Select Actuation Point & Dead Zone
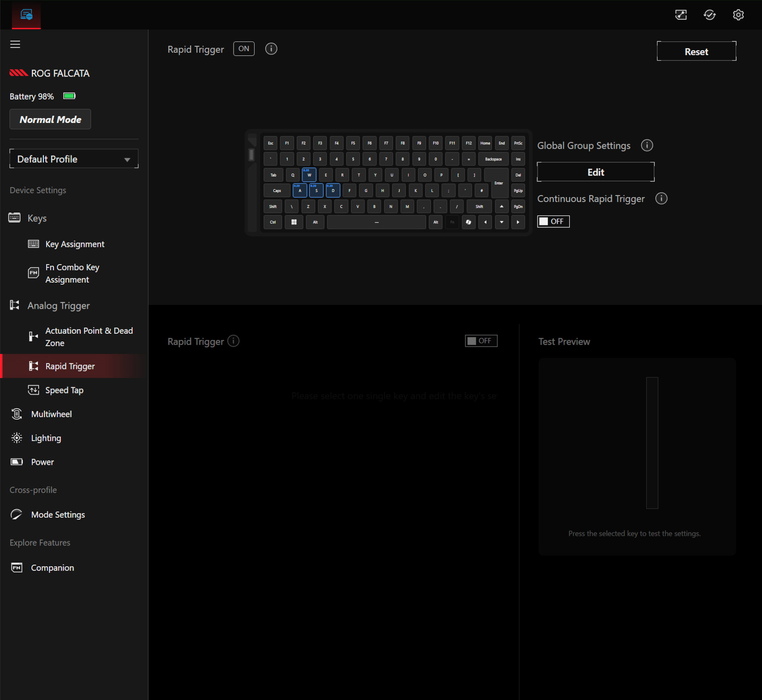The image size is (762, 700). coord(89,336)
